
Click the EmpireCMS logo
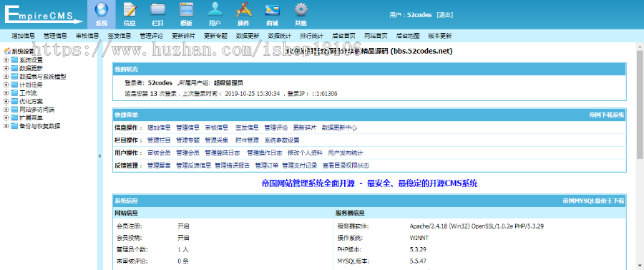pyautogui.click(x=43, y=14)
